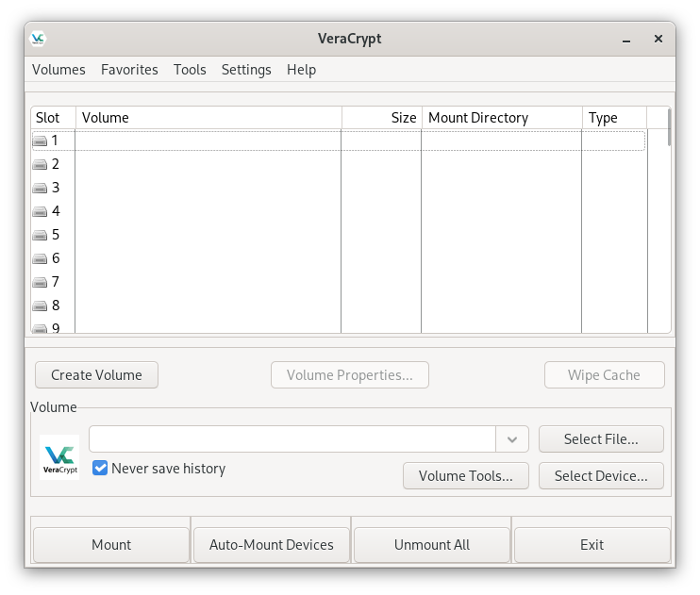Click Auto-Mount Devices

(272, 545)
